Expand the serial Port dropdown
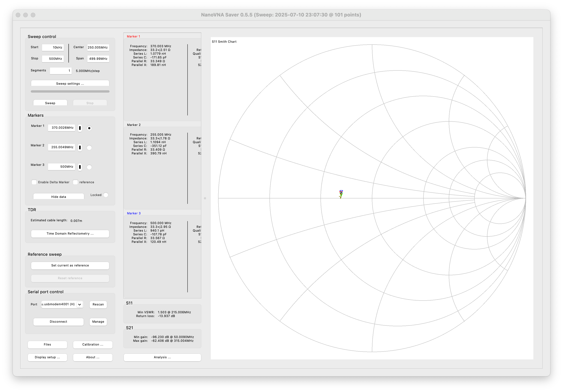 (62, 304)
